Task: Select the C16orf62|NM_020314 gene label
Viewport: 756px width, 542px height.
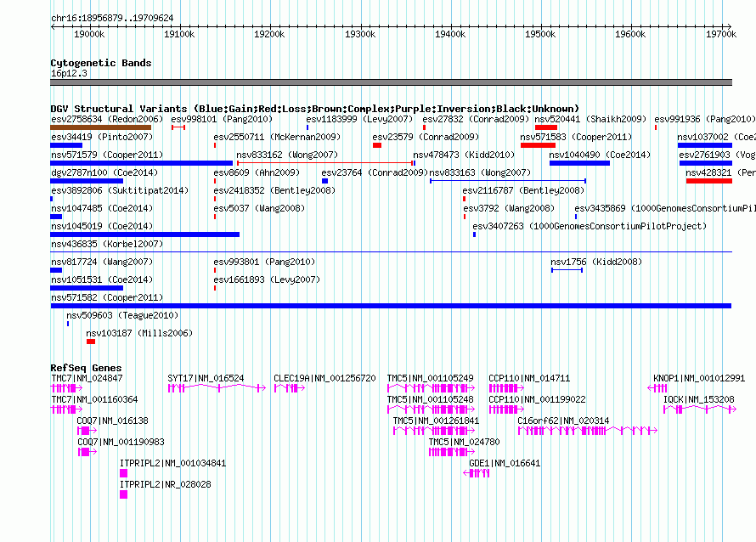Action: 564,421
